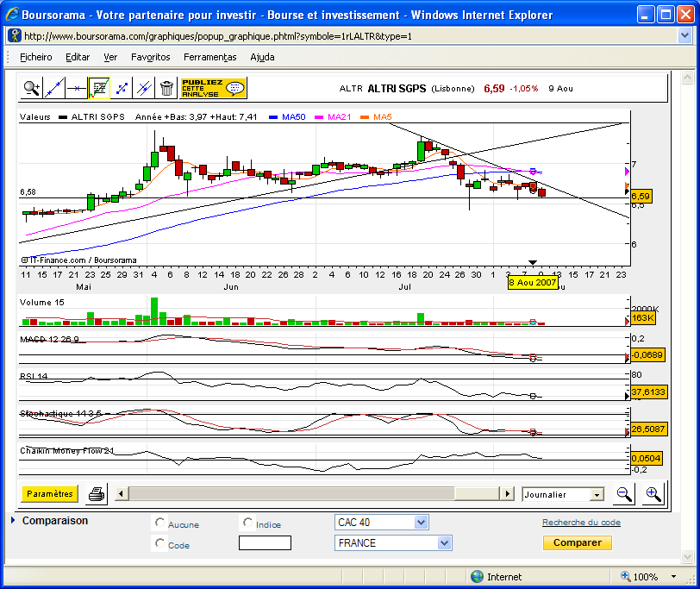Viewport: 700px width, 589px height.
Task: Select the parallel line tool
Action: click(144, 88)
